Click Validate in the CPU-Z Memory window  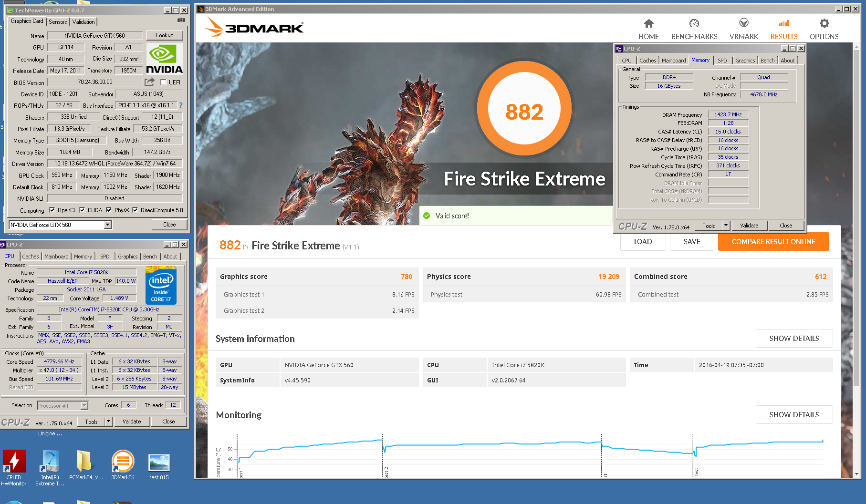pyautogui.click(x=749, y=226)
